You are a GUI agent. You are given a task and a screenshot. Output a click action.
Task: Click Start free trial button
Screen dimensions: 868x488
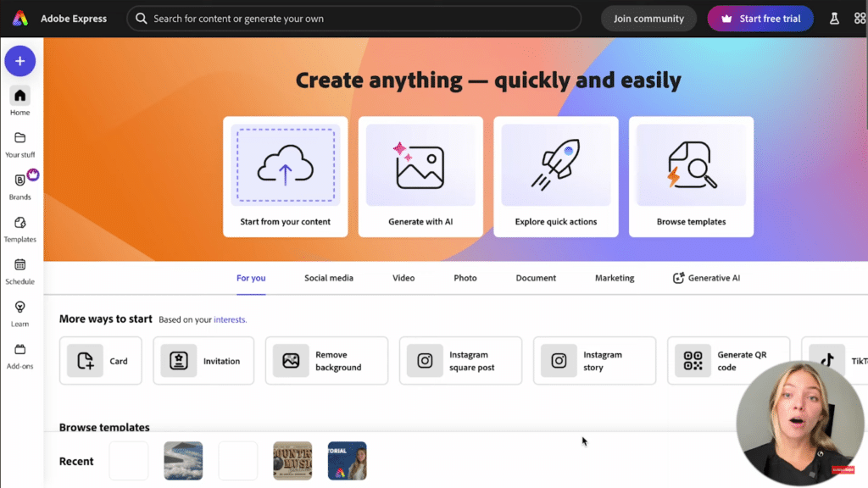760,19
